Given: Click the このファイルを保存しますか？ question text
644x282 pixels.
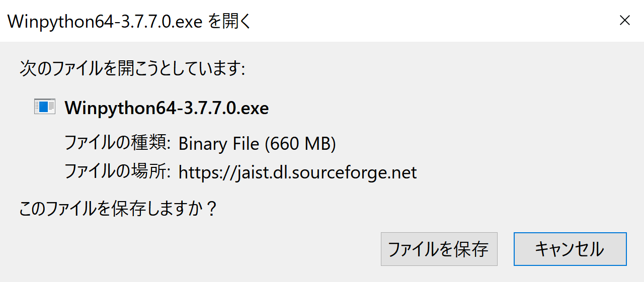Looking at the screenshot, I should point(118,208).
